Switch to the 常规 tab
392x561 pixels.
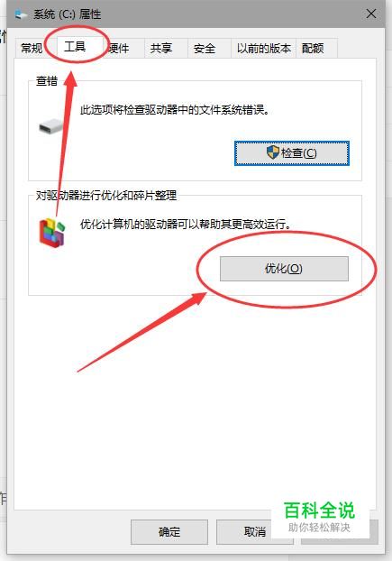tap(32, 48)
